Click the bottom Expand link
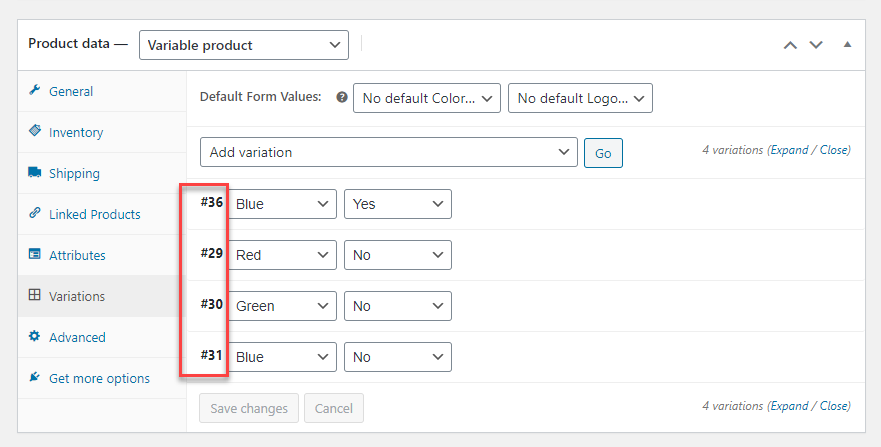The width and height of the screenshot is (881, 447). 789,405
